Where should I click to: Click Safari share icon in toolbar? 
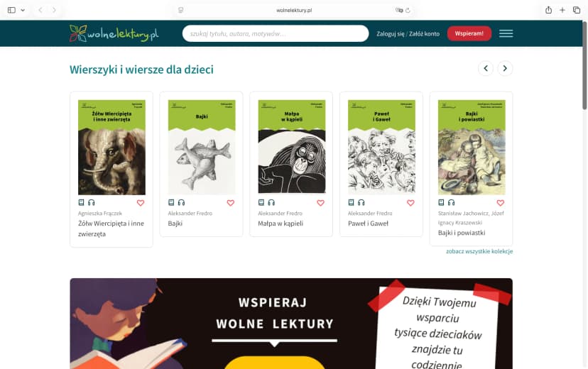pos(548,10)
